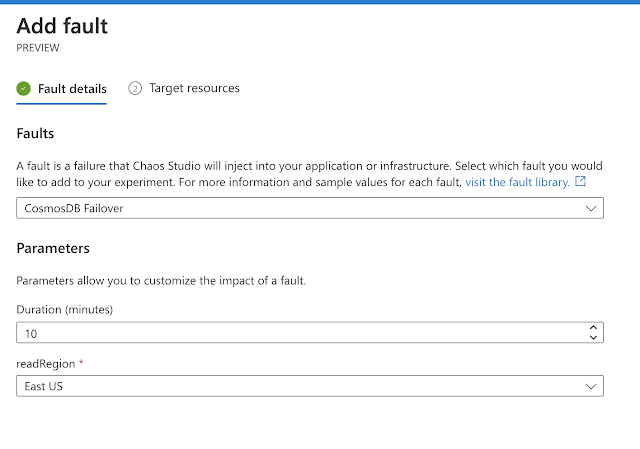
Task: Click the step 2 circle icon
Action: point(135,88)
